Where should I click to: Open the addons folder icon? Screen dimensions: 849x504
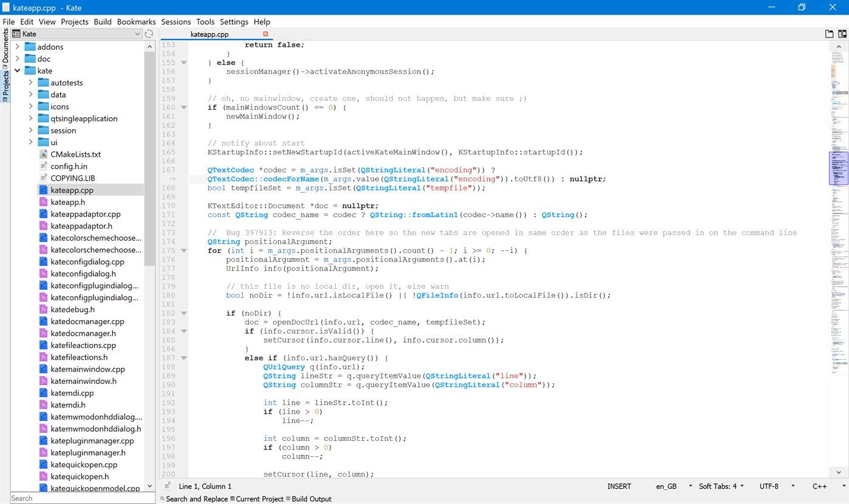(x=30, y=47)
